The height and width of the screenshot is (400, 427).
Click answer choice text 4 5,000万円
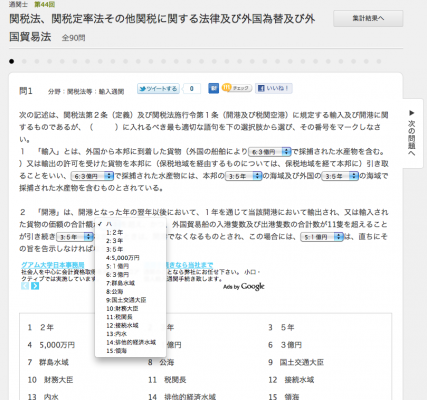pos(51,345)
